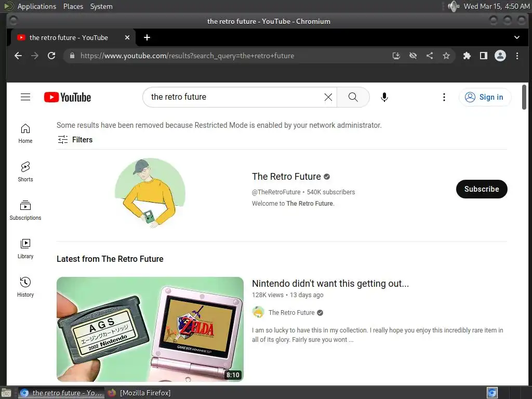This screenshot has height=399, width=532.
Task: Click the browser address bar URL
Action: click(187, 56)
